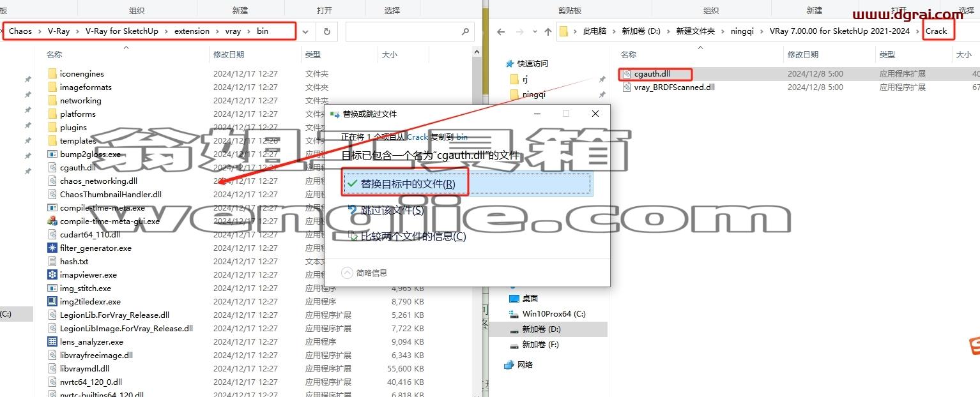Viewport: 980px width, 397px height.
Task: Select Win10Prox64 (C:) drive in sidebar
Action: pyautogui.click(x=554, y=313)
